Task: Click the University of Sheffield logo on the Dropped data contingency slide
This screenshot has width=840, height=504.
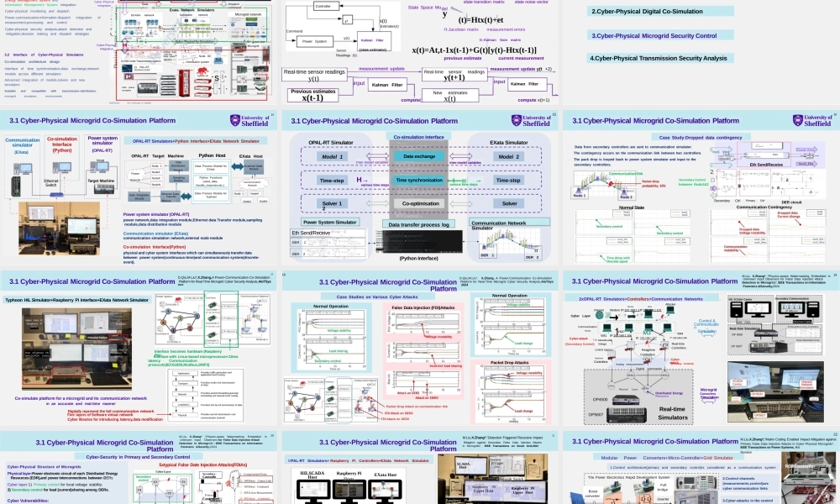Action: [x=812, y=120]
